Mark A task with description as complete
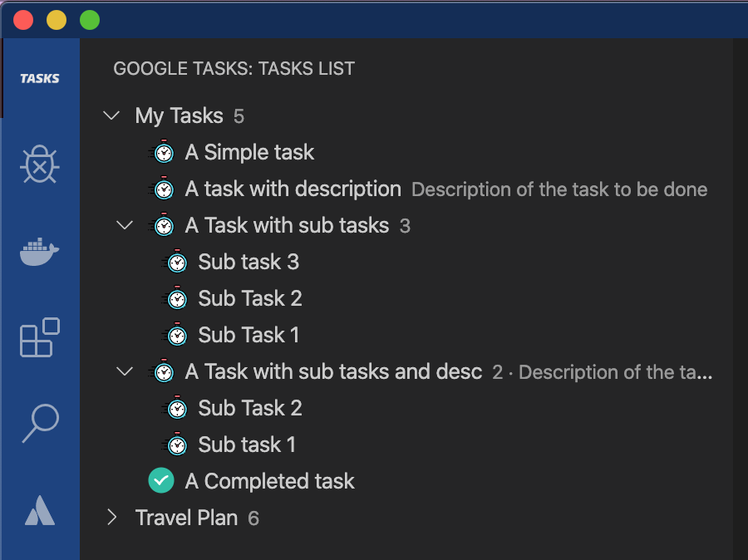This screenshot has height=560, width=748. (164, 189)
